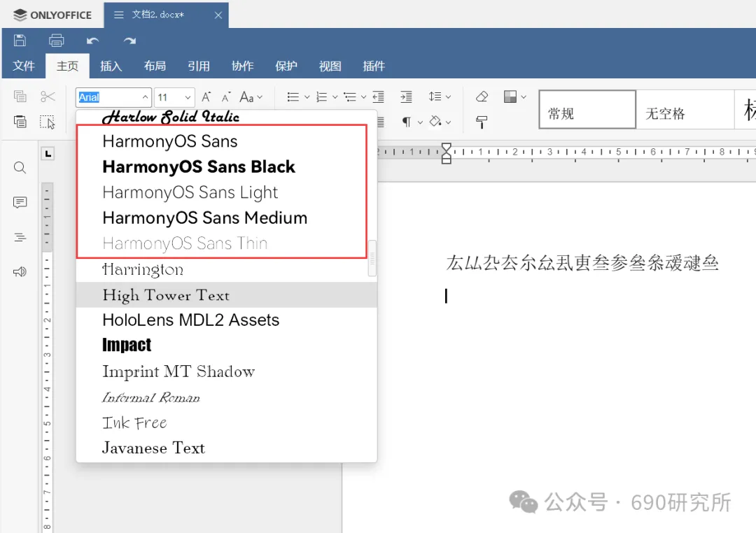
Task: Click the Numbered list icon
Action: tap(321, 97)
